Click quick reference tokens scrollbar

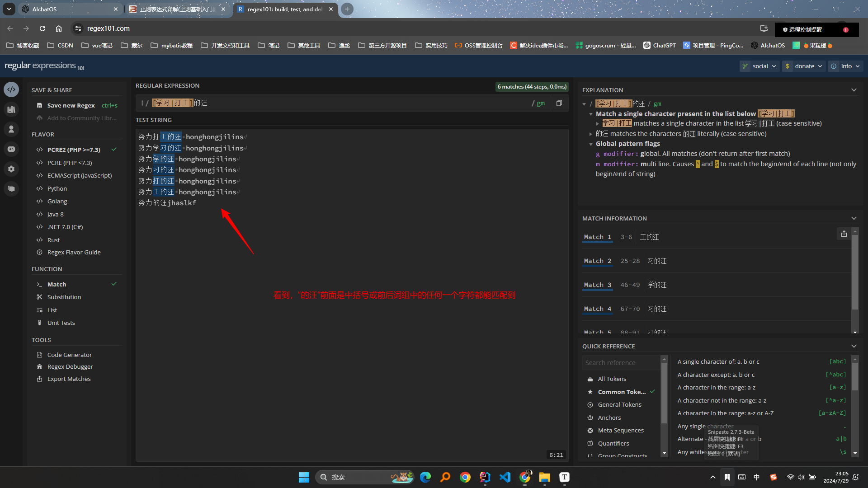coord(854,376)
